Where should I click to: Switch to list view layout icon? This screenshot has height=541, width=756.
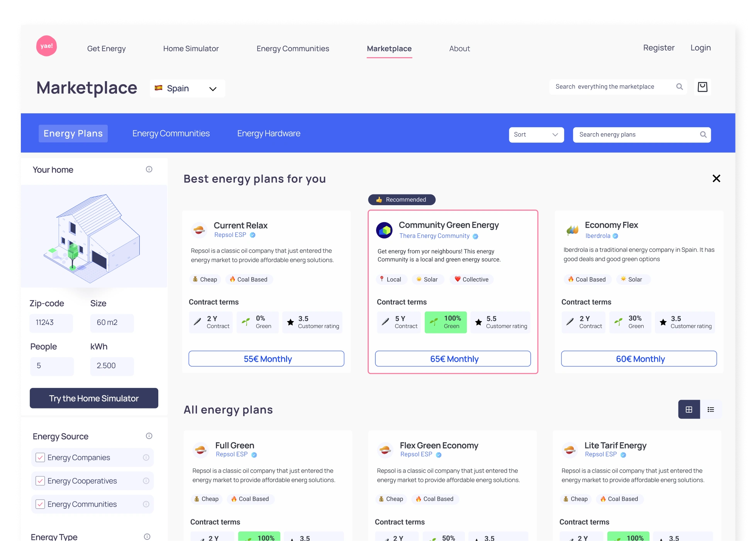pyautogui.click(x=710, y=410)
